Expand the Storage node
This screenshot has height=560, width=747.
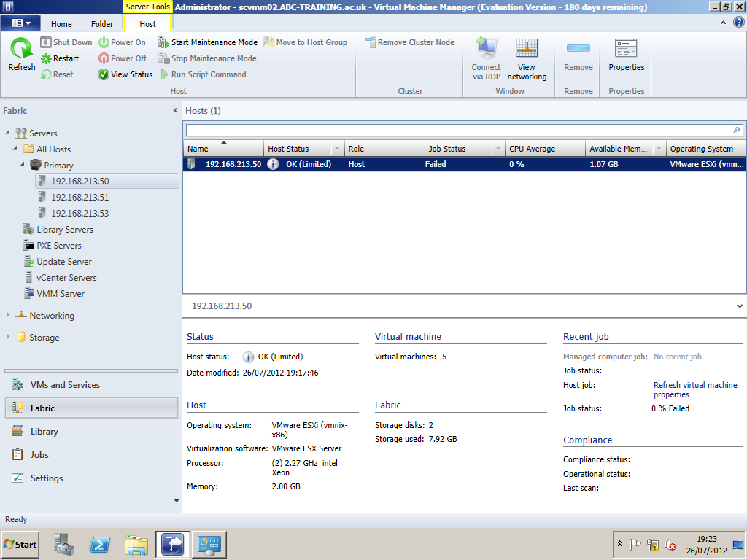tap(7, 337)
